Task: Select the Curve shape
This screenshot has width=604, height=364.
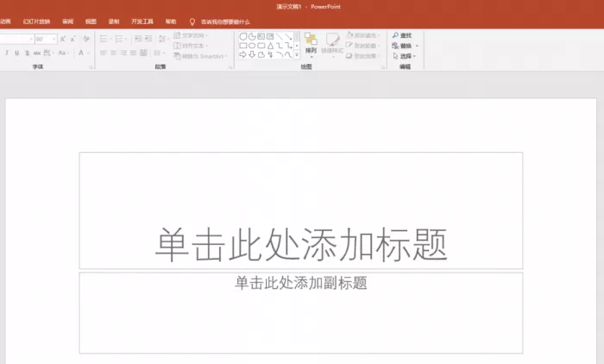Action: click(x=288, y=54)
